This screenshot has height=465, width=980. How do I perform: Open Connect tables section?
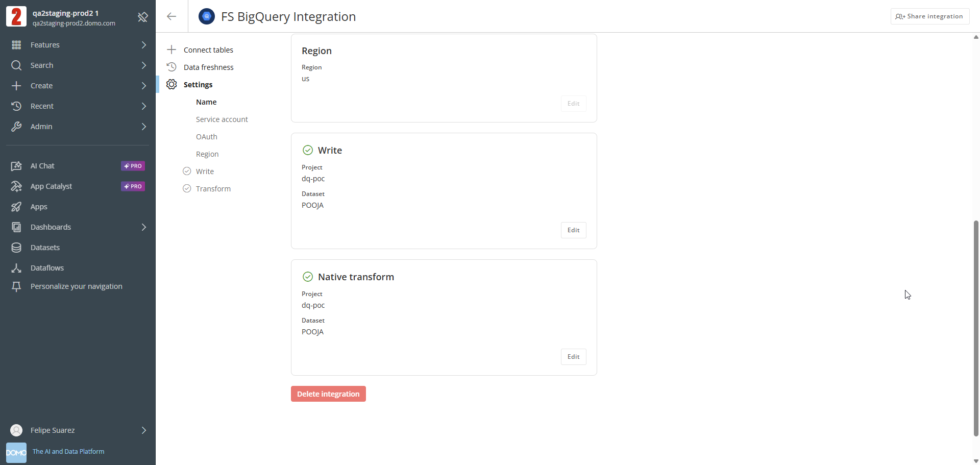208,50
